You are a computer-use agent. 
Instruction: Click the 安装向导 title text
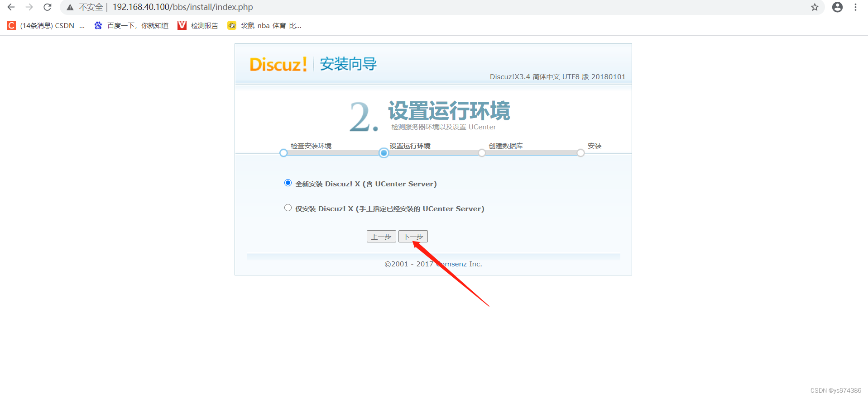tap(348, 64)
